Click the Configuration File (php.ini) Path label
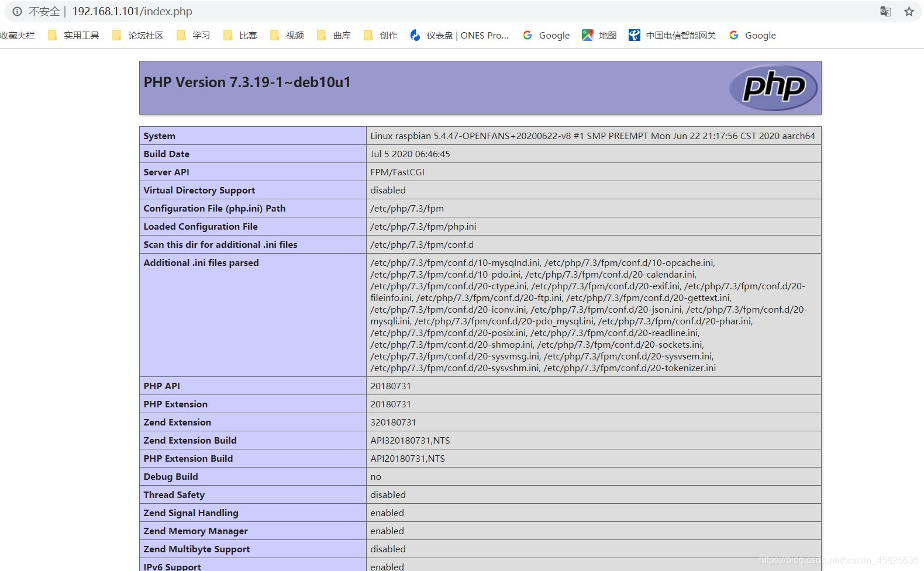Image resolution: width=924 pixels, height=571 pixels. click(x=215, y=208)
